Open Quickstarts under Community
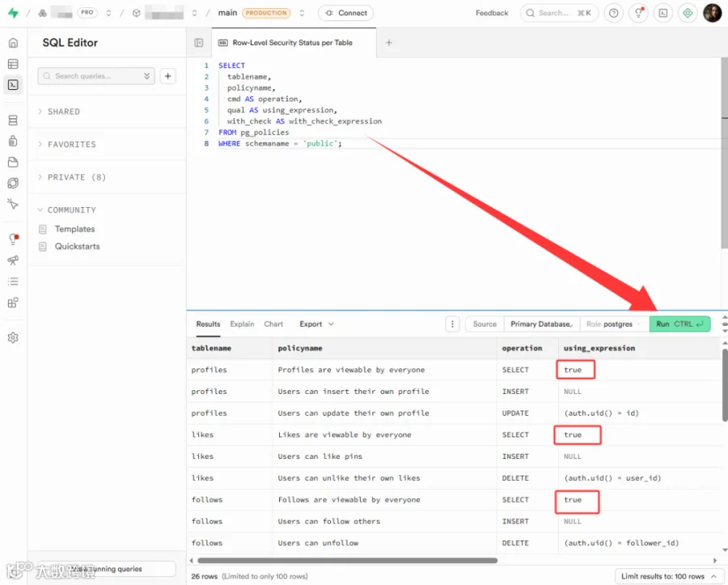 point(77,247)
